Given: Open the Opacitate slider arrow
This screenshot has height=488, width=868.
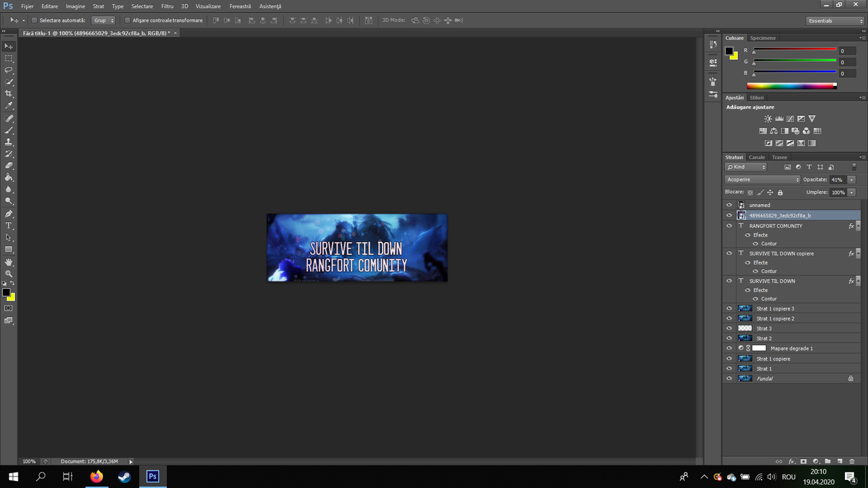Looking at the screenshot, I should tap(852, 180).
